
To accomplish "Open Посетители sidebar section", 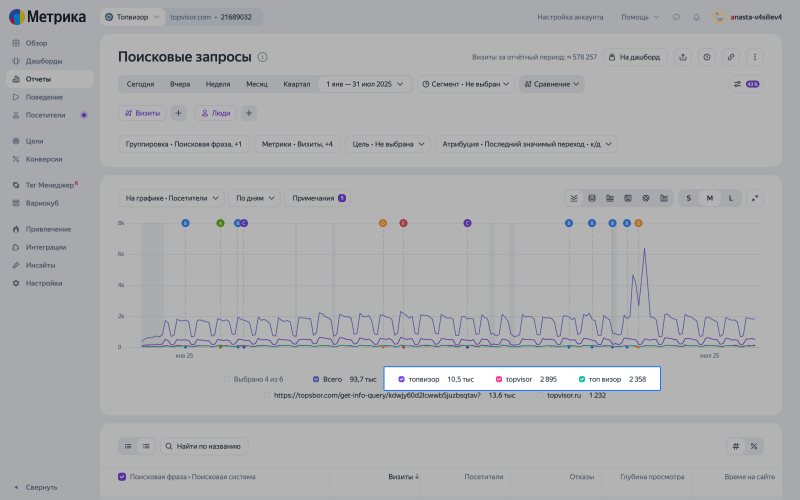I will pyautogui.click(x=45, y=115).
